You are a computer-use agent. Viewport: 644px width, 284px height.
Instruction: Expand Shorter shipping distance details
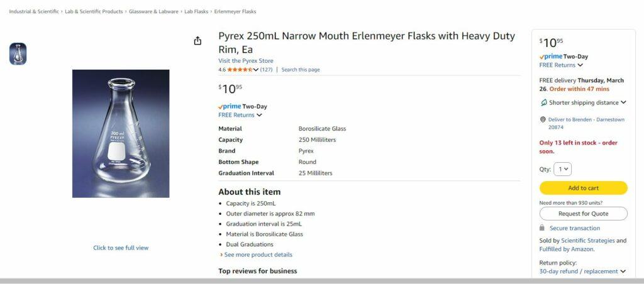tap(623, 102)
